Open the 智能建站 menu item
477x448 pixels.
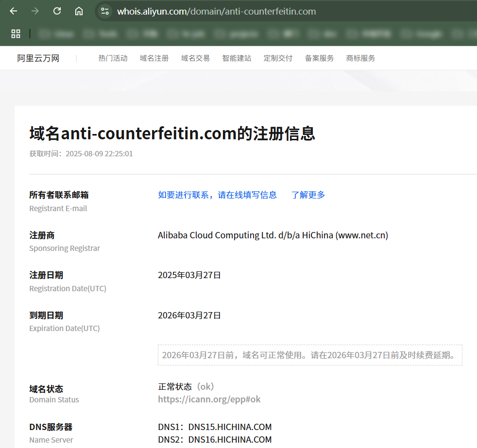(x=237, y=58)
